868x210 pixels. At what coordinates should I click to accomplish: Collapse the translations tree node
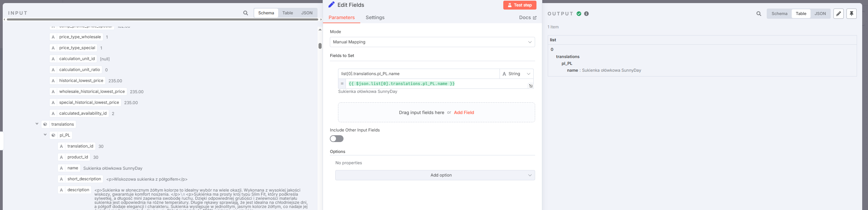coord(37,124)
